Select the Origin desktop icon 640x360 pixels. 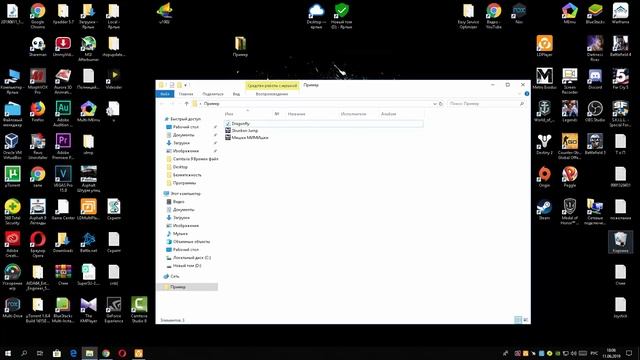544,177
